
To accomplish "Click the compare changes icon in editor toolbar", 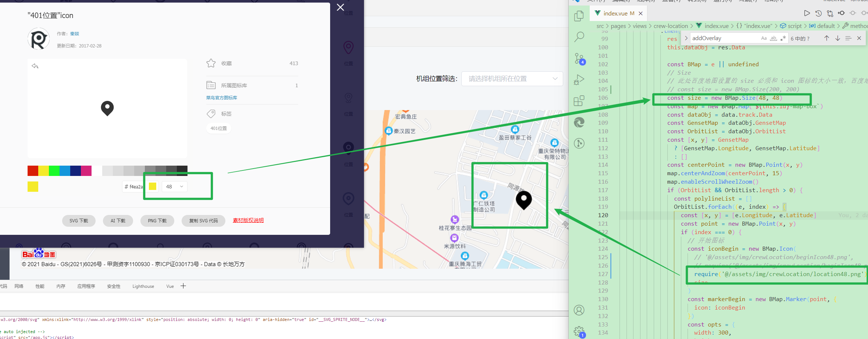I will (x=830, y=13).
